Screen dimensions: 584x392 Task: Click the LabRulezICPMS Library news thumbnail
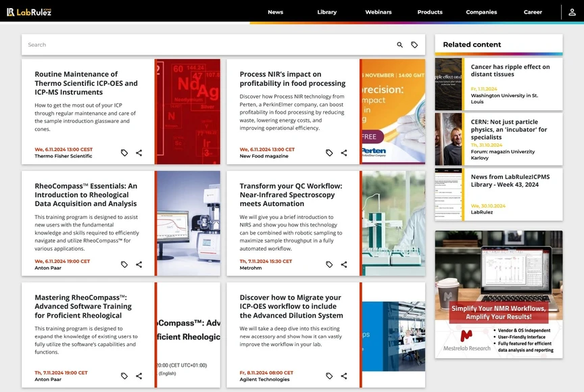tap(448, 195)
